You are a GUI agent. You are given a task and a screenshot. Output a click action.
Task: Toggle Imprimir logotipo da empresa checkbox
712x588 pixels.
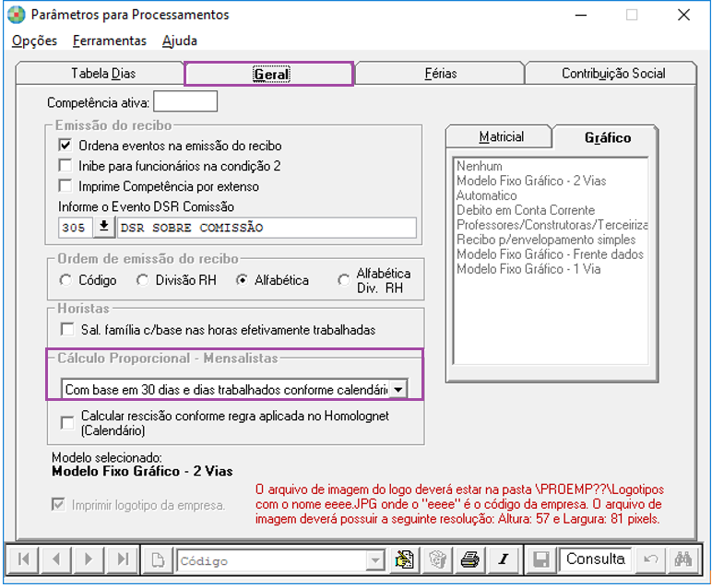(x=58, y=504)
